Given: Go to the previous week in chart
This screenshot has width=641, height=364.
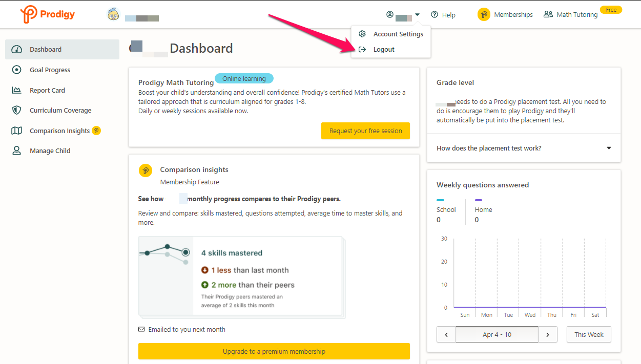Looking at the screenshot, I should 446,334.
